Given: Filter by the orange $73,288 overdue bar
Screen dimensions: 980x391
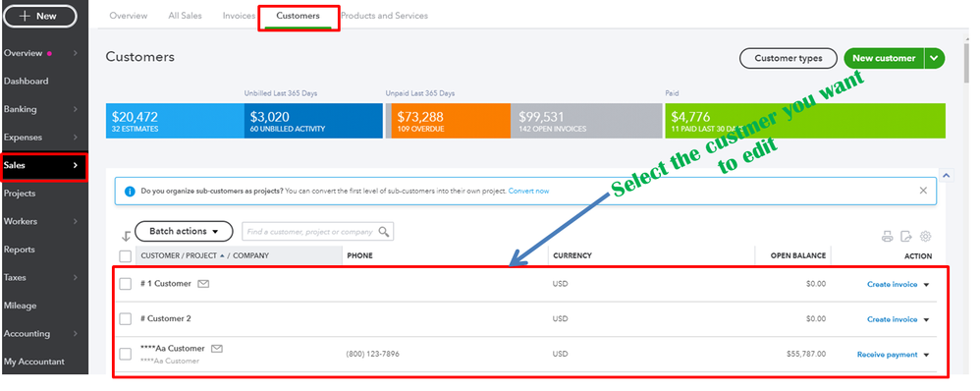Looking at the screenshot, I should (452, 121).
